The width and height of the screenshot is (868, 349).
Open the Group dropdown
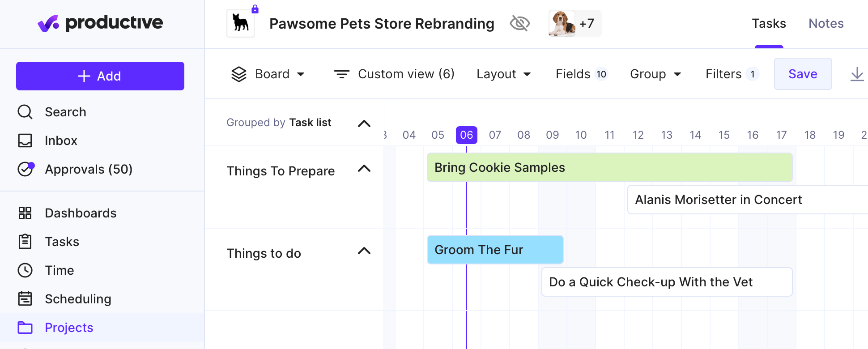coord(655,74)
